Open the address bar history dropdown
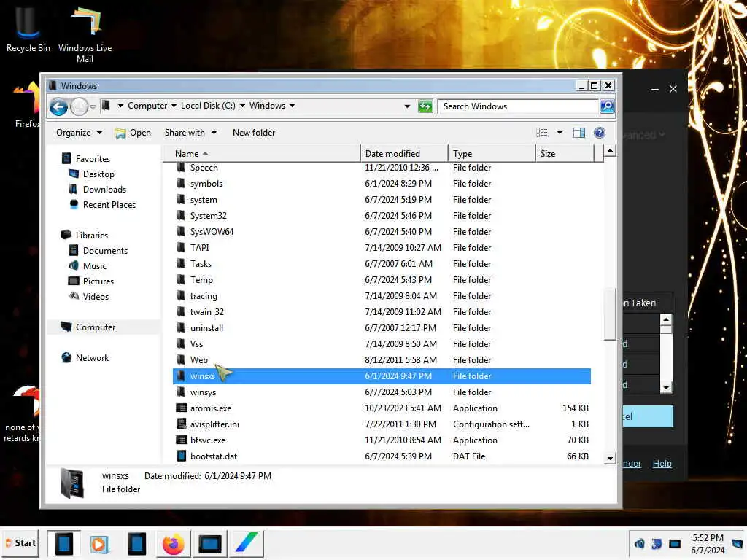 point(407,106)
